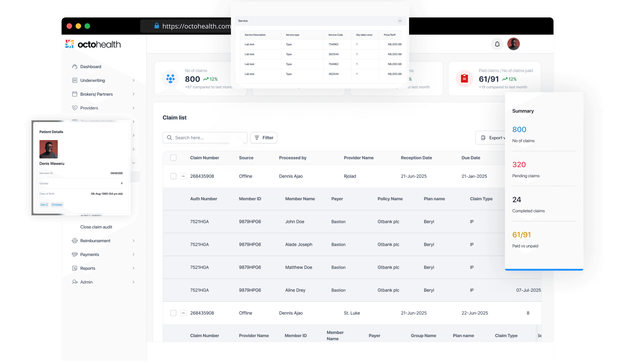Click the Export button
Screen dimensions: 644x363
click(491, 138)
